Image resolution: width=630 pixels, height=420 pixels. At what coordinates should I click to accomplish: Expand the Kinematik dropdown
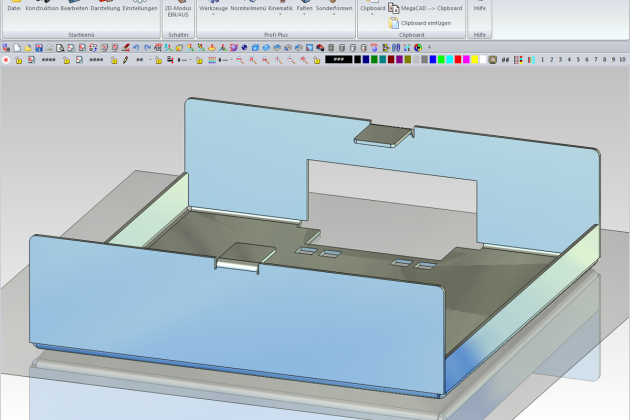pyautogui.click(x=280, y=13)
